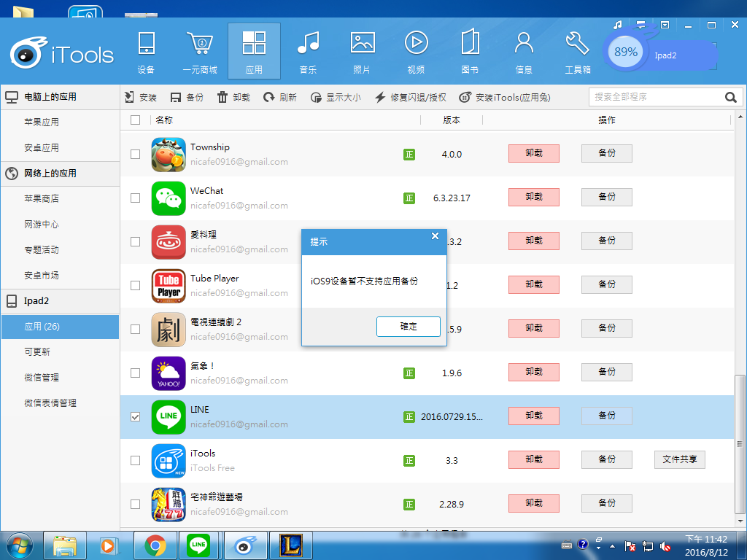Image resolution: width=747 pixels, height=560 pixels.
Task: Click the 卸载 trash toolbar item
Action: tap(233, 97)
